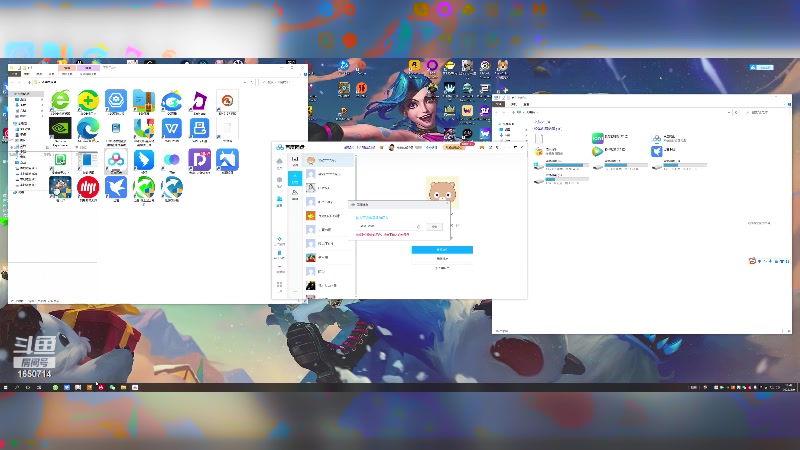Select the mostly full first drive in right Explorer

(x=561, y=164)
